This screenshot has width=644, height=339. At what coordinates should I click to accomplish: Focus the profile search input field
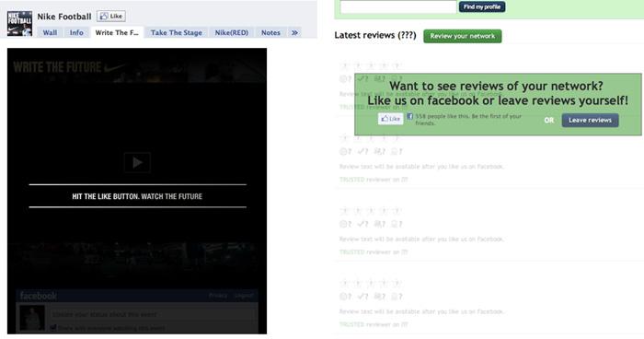pos(398,6)
